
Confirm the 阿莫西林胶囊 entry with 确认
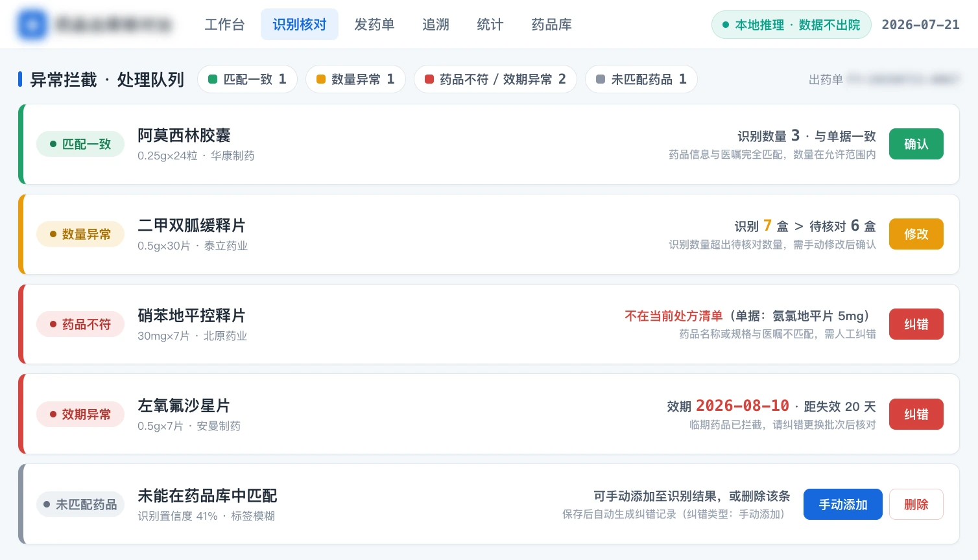(x=916, y=144)
